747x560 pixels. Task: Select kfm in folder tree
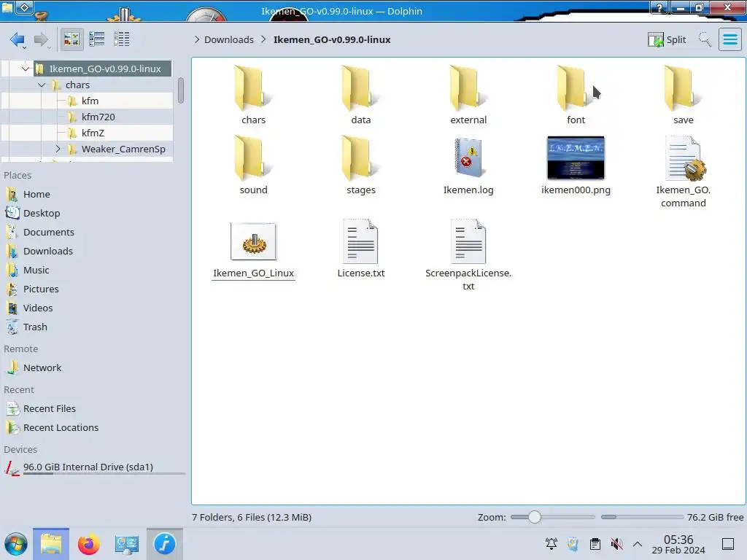click(x=90, y=101)
